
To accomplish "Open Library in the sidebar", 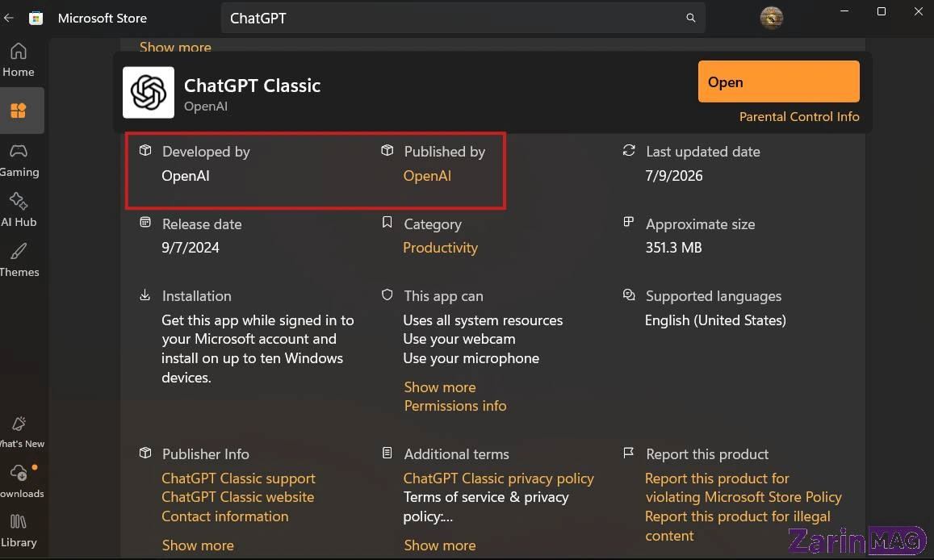I will pyautogui.click(x=19, y=531).
